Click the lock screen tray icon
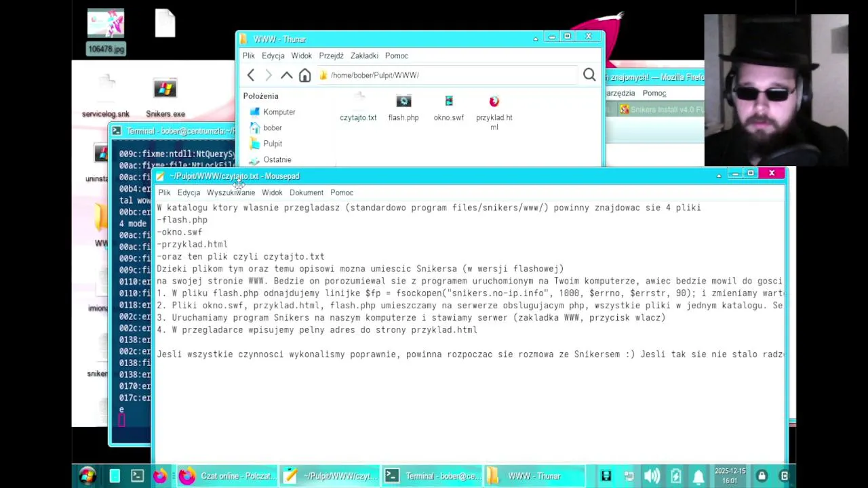This screenshot has width=868, height=488. click(762, 476)
